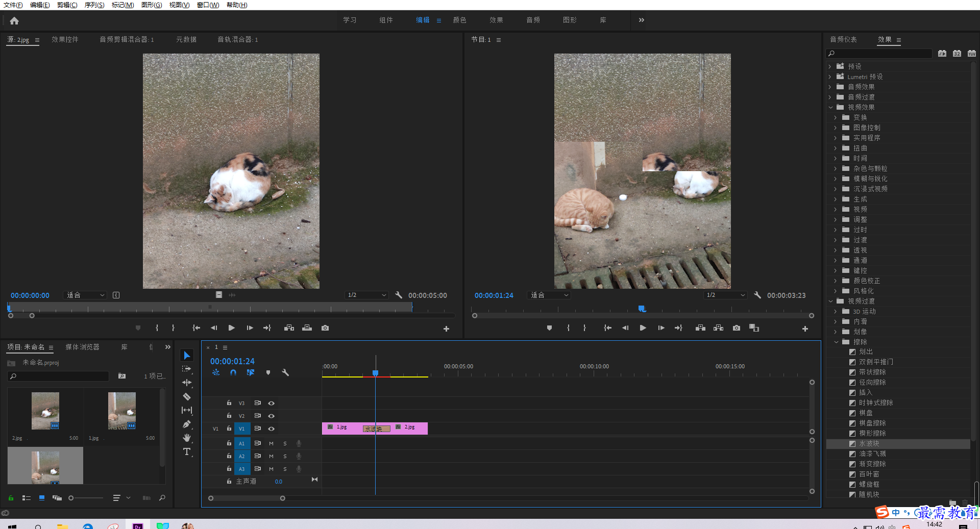Add marker on the timeline
The width and height of the screenshot is (980, 529).
pos(268,373)
